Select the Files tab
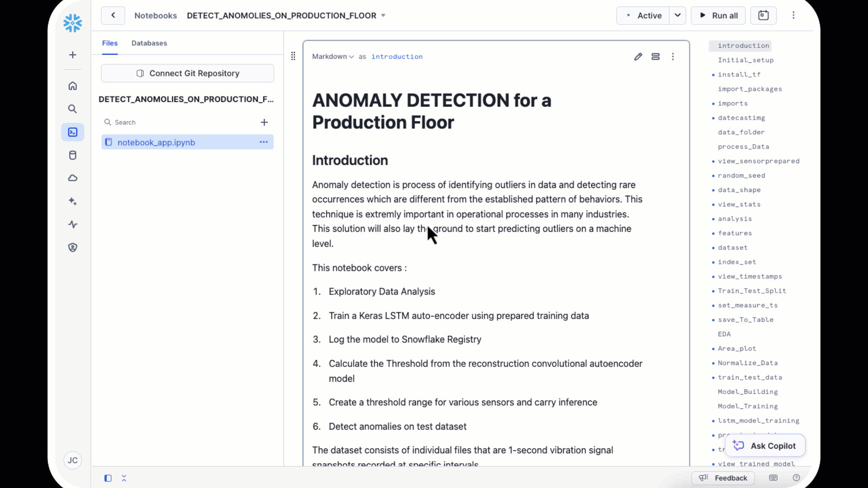The image size is (868, 488). (110, 43)
